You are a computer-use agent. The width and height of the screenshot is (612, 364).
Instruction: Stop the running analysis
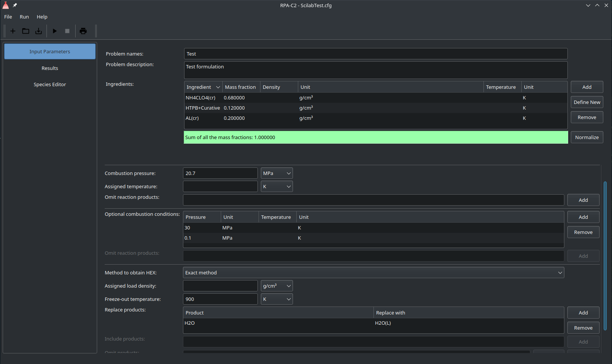coord(67,31)
